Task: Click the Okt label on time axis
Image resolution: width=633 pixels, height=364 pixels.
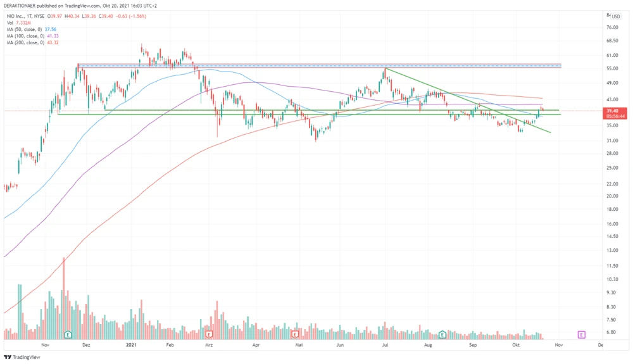Action: (516, 345)
